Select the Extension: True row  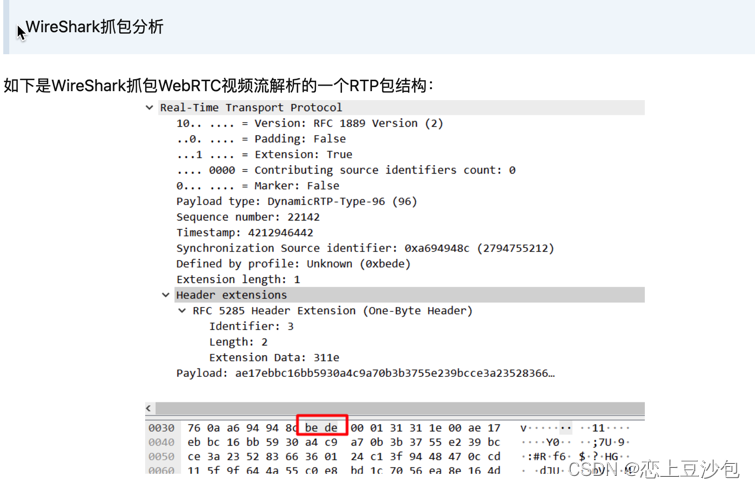(x=264, y=155)
